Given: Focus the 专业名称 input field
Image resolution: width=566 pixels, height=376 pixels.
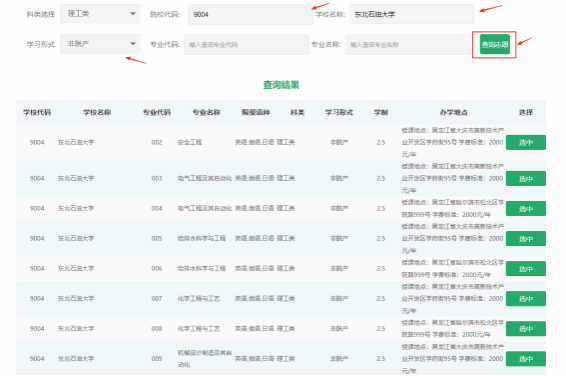Looking at the screenshot, I should click(408, 44).
